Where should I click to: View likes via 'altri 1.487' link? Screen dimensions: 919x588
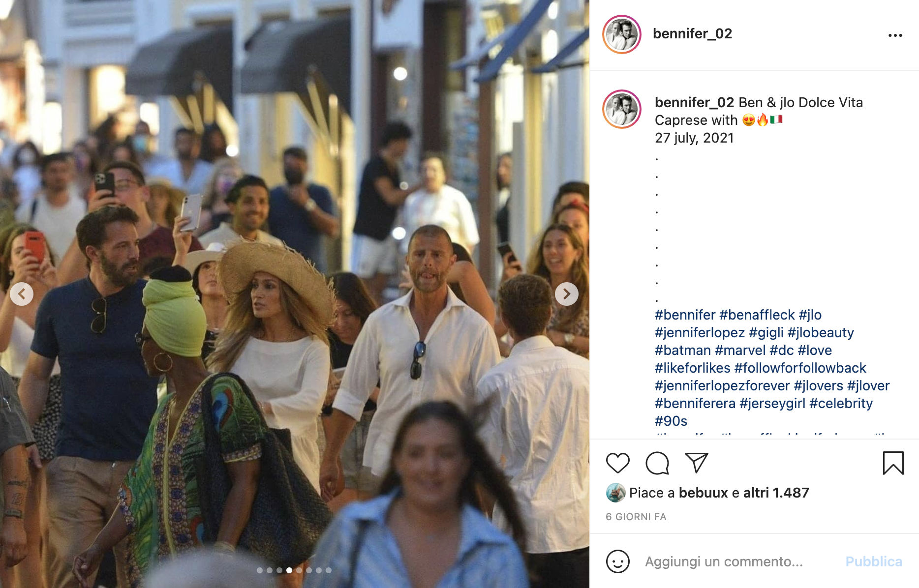(x=776, y=493)
